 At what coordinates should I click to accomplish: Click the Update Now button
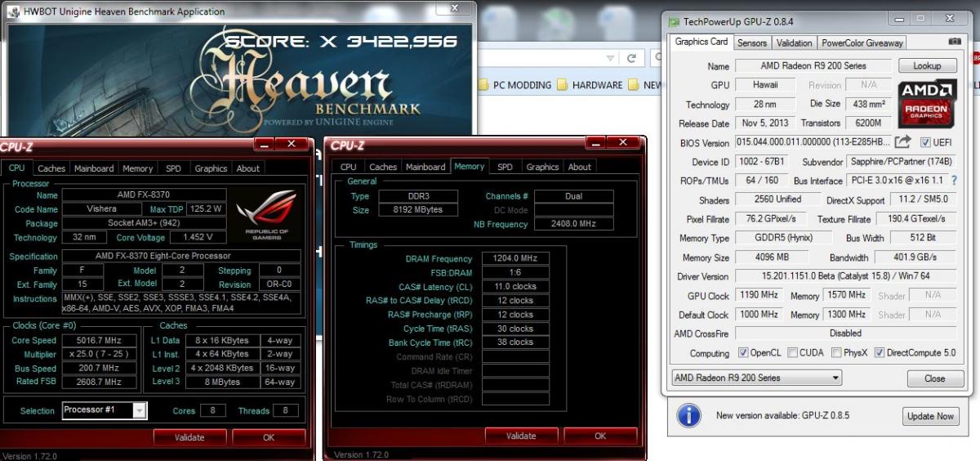coord(929,416)
